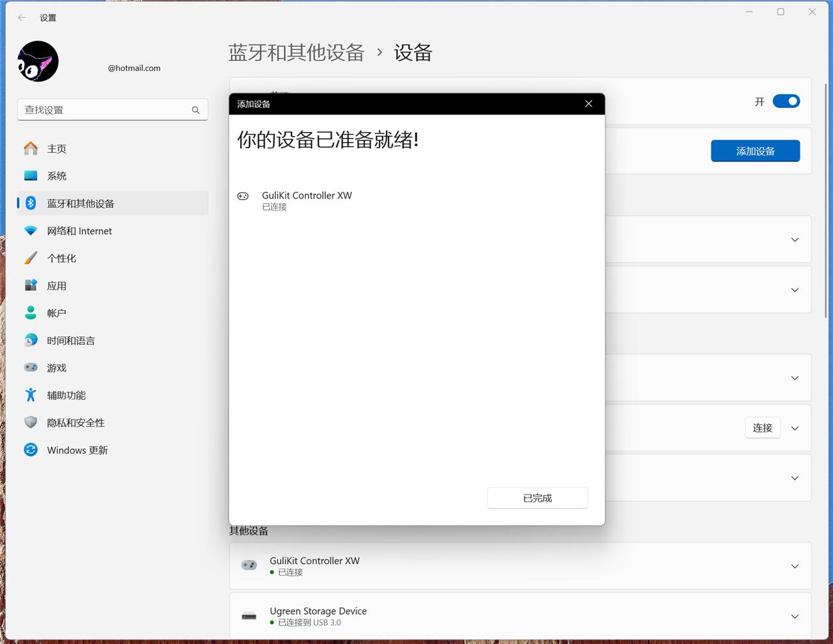Click the 蓝牙和其他设备 breadcrumb link

tap(297, 53)
